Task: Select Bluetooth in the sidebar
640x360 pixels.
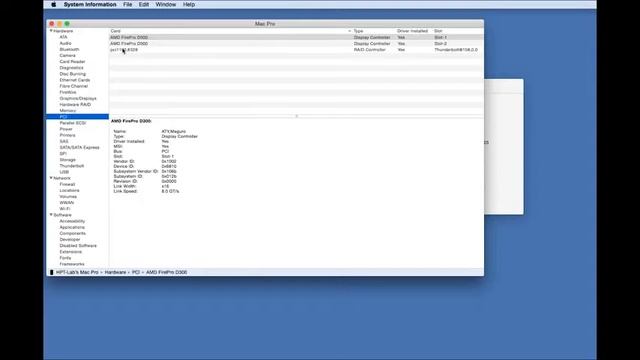Action: coord(69,49)
